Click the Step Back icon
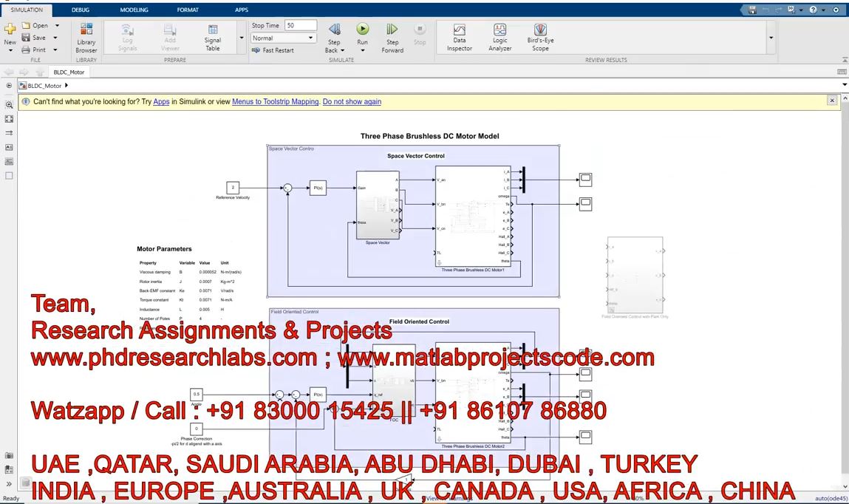Screen dimensions: 849x504 pyautogui.click(x=335, y=30)
